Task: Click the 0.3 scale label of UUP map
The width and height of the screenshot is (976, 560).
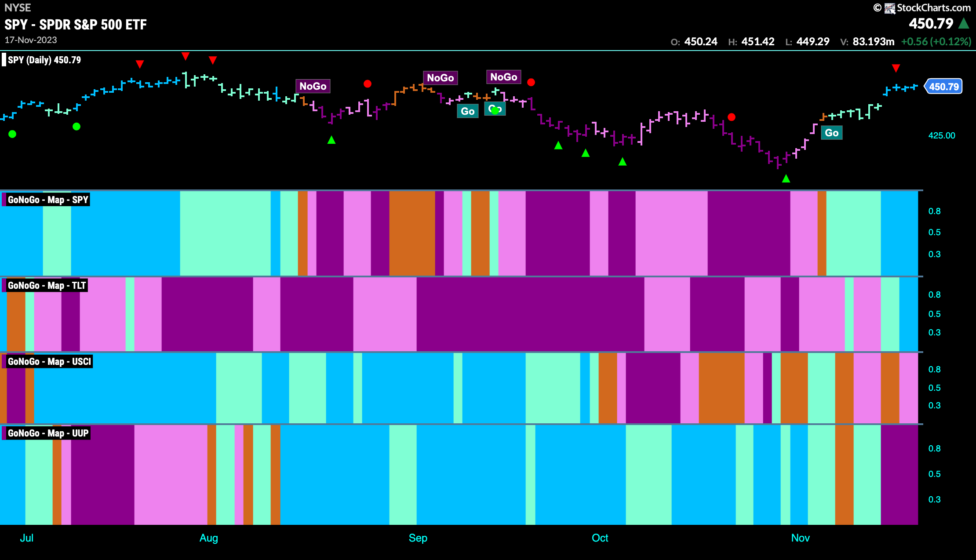Action: pos(934,500)
